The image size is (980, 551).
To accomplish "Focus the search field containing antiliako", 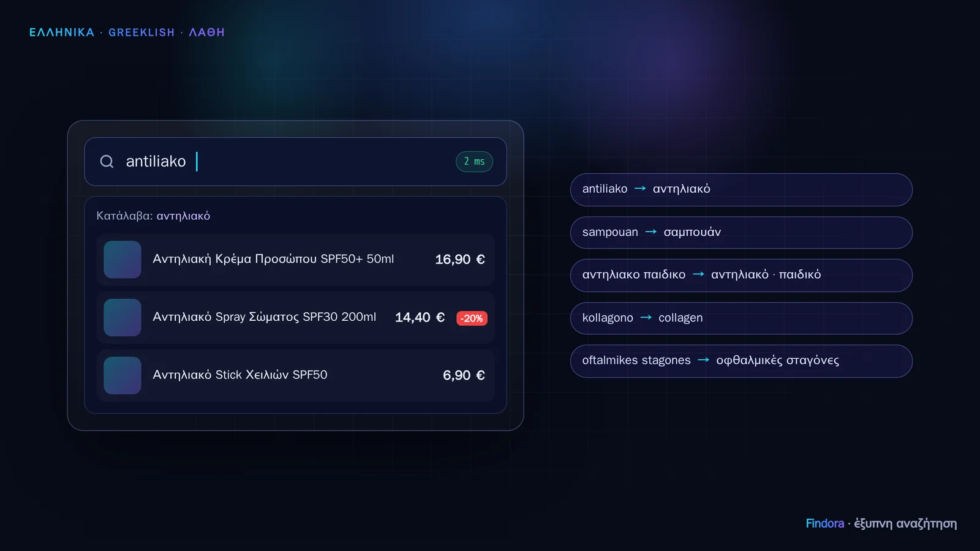I will (295, 162).
